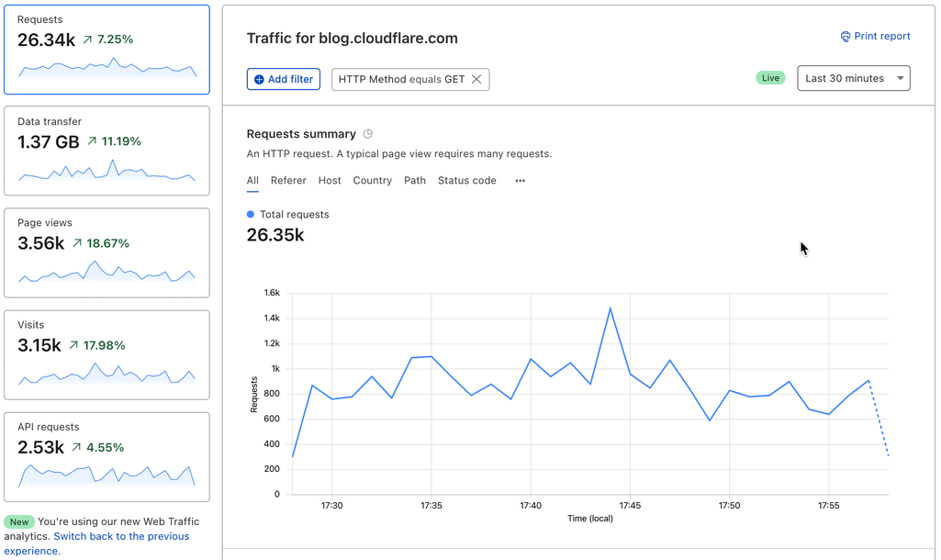941x560 pixels.
Task: Click the API requests sparkline thumbnail
Action: pyautogui.click(x=107, y=476)
